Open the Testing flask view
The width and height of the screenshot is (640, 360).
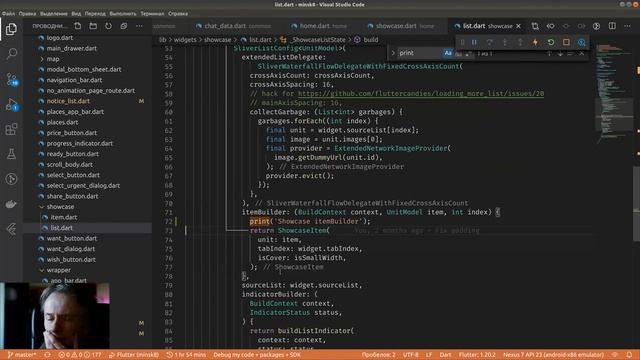coord(11,154)
